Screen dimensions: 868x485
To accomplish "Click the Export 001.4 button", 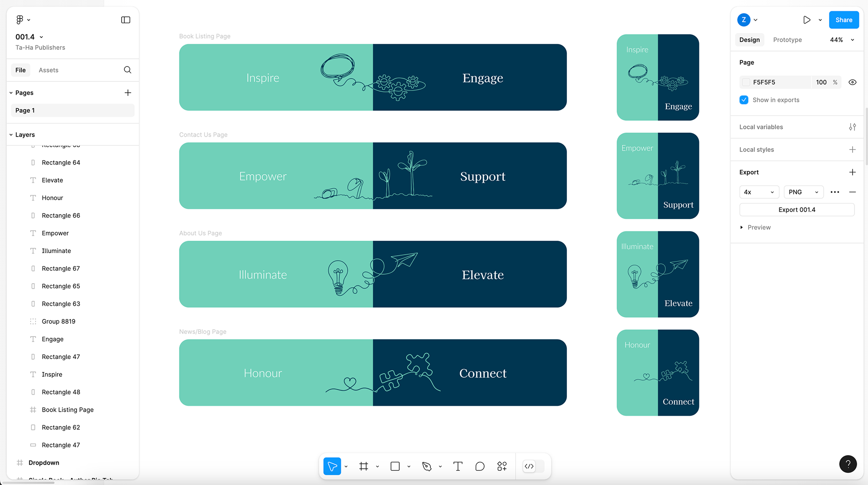I will pos(797,210).
